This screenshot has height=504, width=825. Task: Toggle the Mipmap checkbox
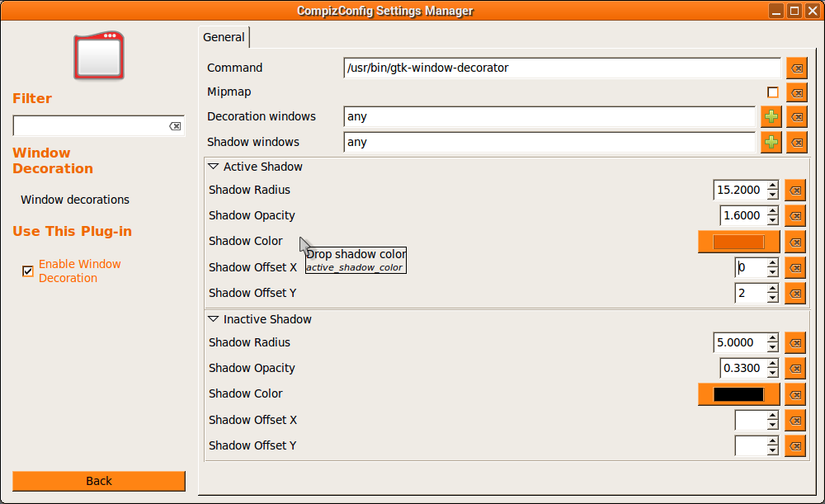click(772, 92)
